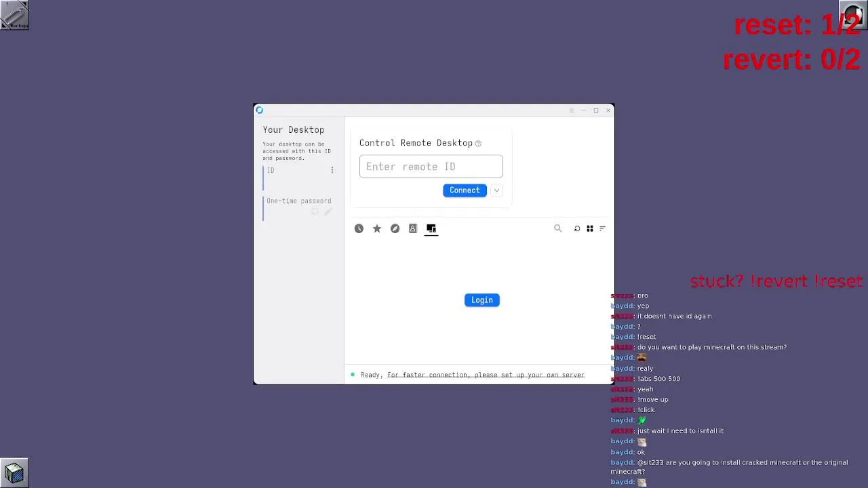Open the ID three-dots menu
This screenshot has height=488, width=868.
pyautogui.click(x=332, y=170)
